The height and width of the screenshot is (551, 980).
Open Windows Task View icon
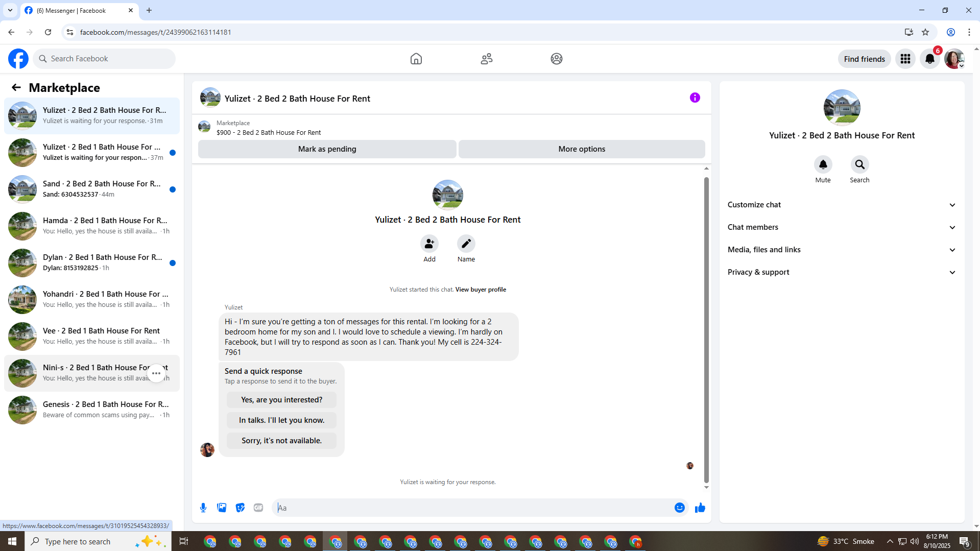click(x=184, y=541)
